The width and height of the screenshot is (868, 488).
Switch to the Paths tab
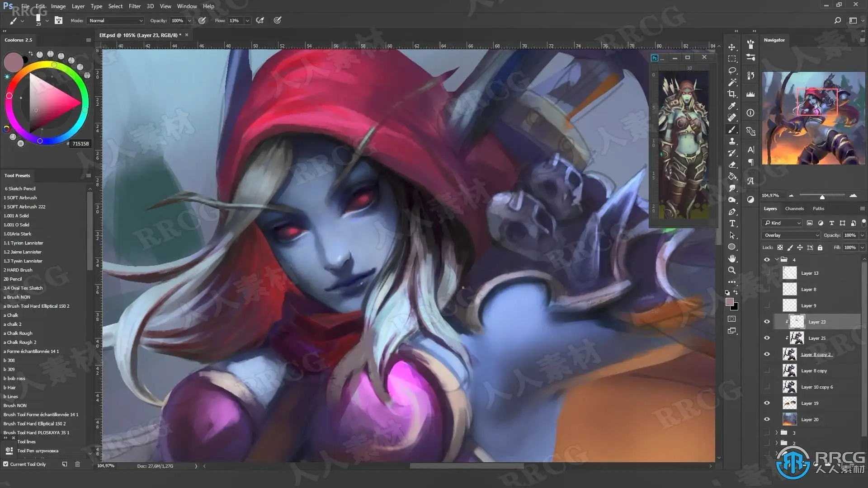coord(818,209)
